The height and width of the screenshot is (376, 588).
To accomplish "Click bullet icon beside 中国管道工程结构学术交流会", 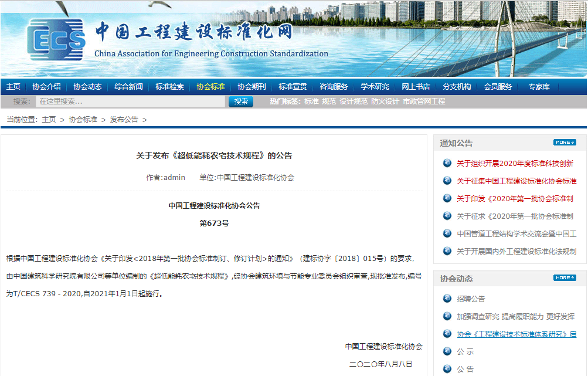I will [447, 233].
